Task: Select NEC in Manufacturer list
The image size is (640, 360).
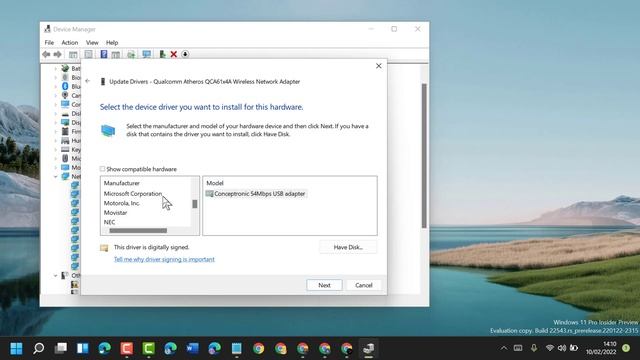Action: [109, 222]
